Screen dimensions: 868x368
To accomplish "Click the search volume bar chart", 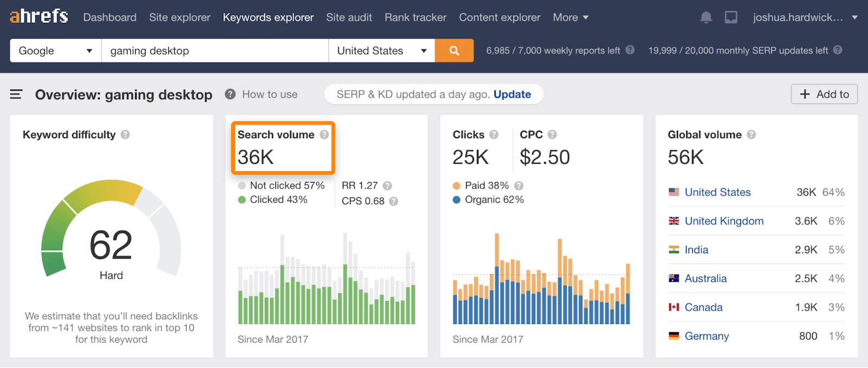I will pos(327,279).
